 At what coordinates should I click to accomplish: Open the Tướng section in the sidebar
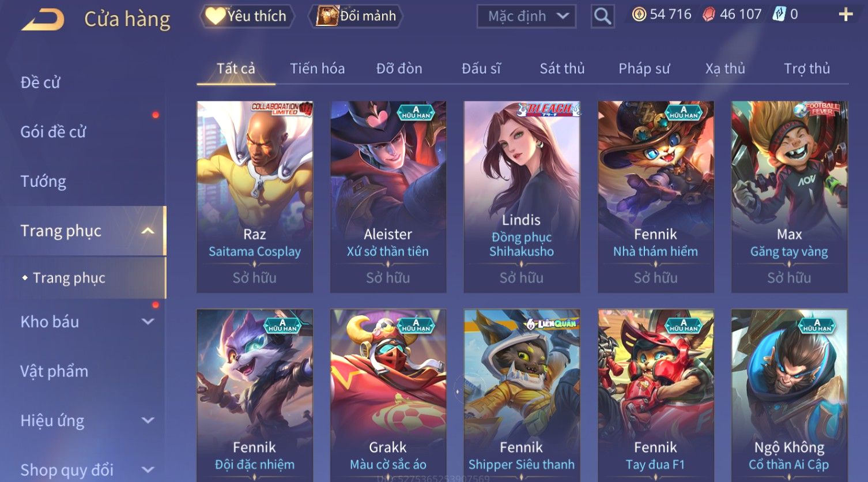click(43, 182)
